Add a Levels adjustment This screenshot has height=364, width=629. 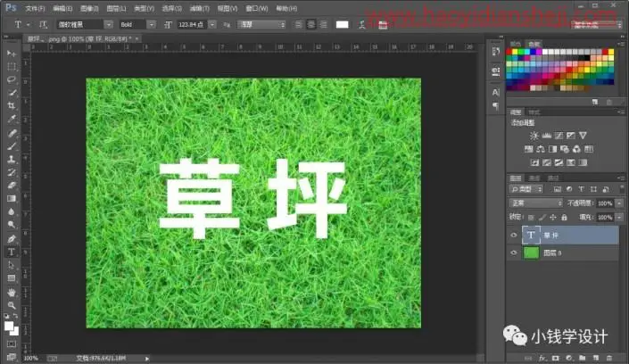click(x=546, y=136)
